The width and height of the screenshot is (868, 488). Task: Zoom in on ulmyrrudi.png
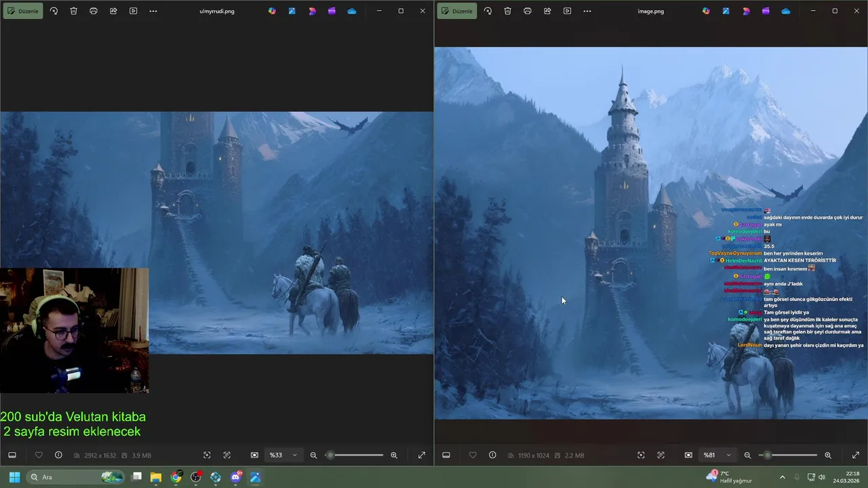point(394,455)
